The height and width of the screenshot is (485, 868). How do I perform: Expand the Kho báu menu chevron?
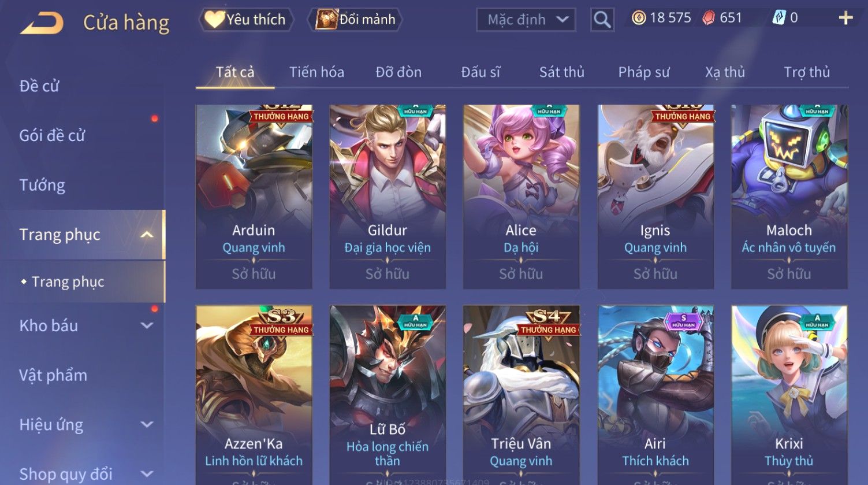[147, 325]
